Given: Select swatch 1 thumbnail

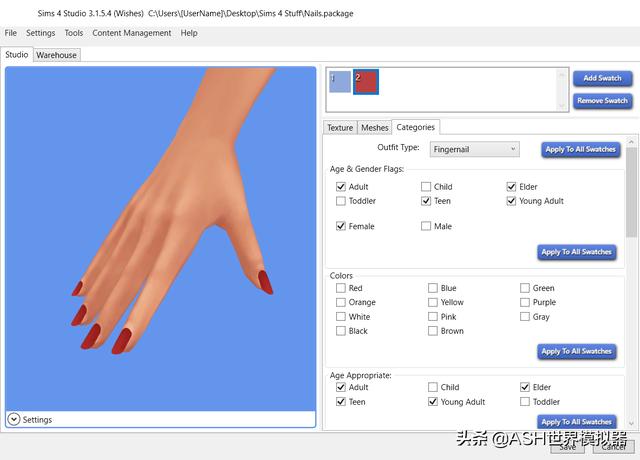Looking at the screenshot, I should 339,82.
